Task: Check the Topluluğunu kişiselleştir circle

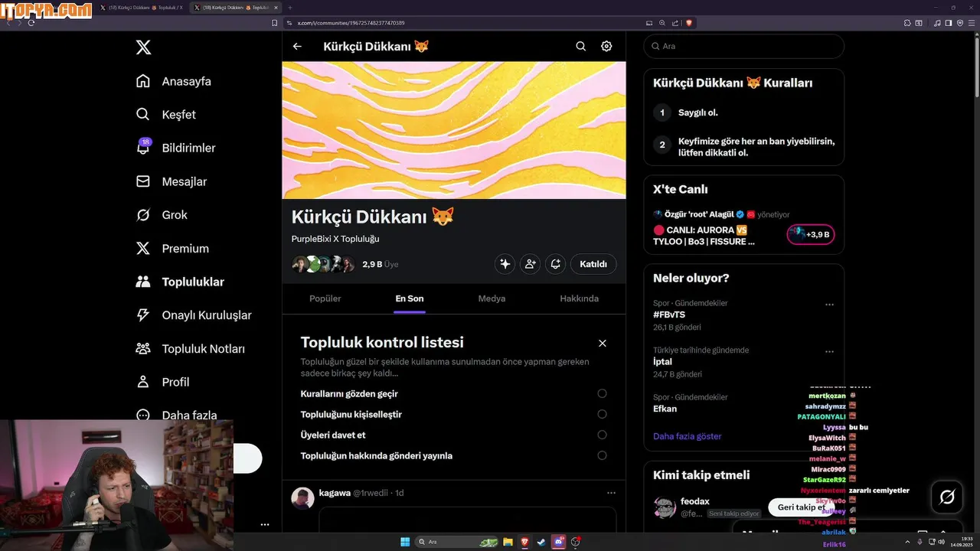Action: pyautogui.click(x=602, y=414)
